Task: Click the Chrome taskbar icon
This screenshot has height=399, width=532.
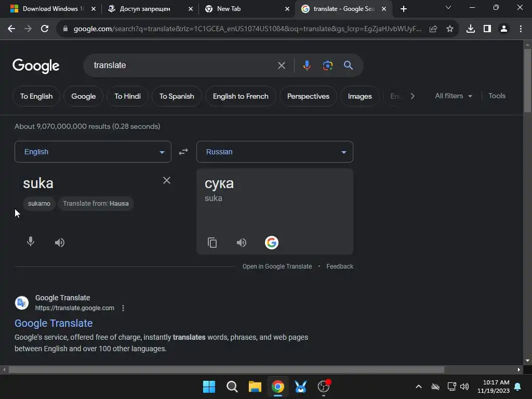Action: [x=277, y=387]
